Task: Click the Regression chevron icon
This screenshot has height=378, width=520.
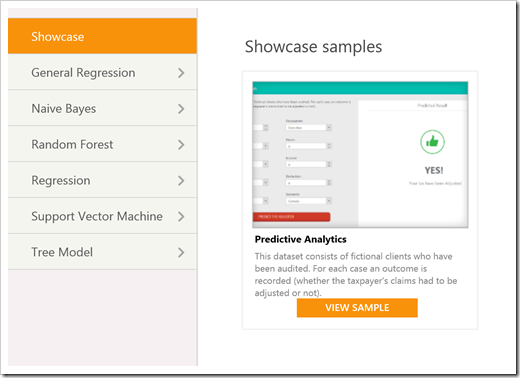Action: [x=181, y=181]
